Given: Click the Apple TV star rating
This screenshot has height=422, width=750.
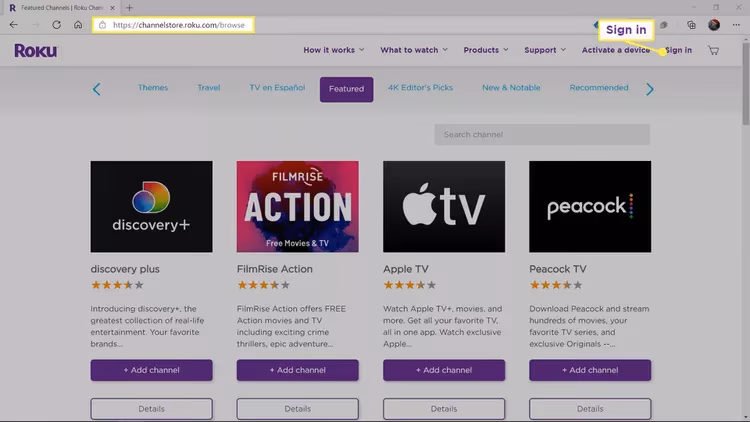Looking at the screenshot, I should pyautogui.click(x=410, y=285).
